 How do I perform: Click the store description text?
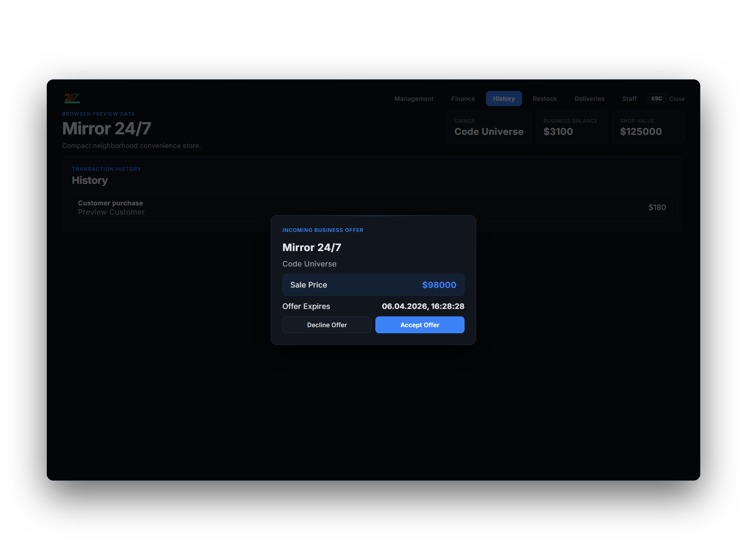pos(131,146)
